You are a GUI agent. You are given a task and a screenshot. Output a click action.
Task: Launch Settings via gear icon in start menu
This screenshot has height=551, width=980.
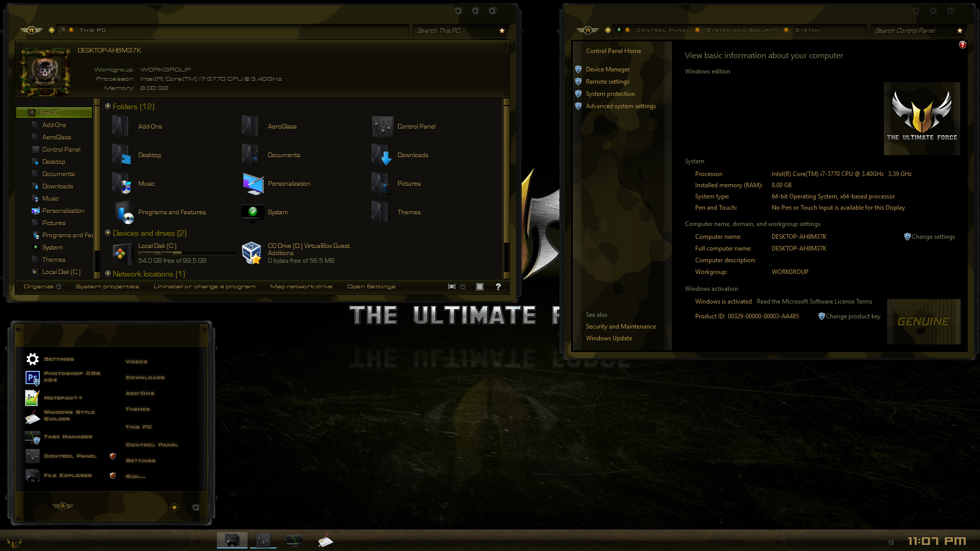coord(33,359)
